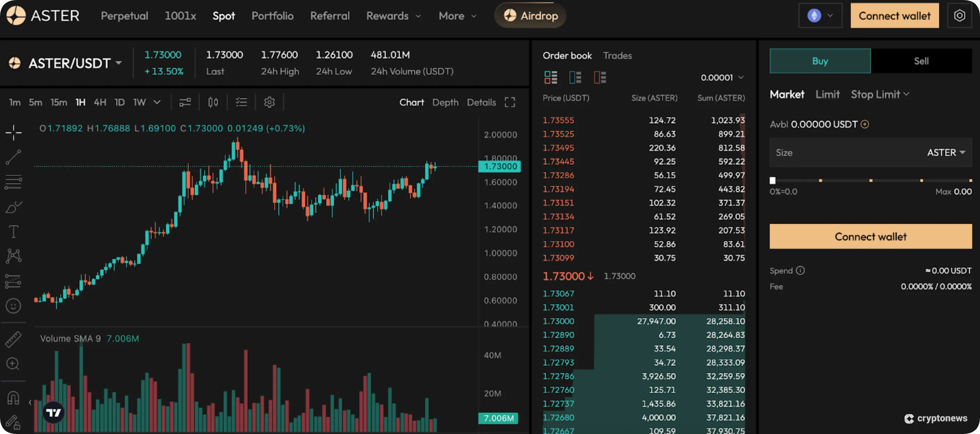The image size is (980, 434).
Task: Open the chart settings gear
Action: [269, 102]
